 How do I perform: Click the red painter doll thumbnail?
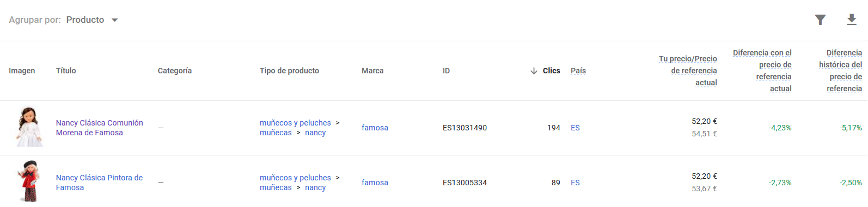[28, 181]
